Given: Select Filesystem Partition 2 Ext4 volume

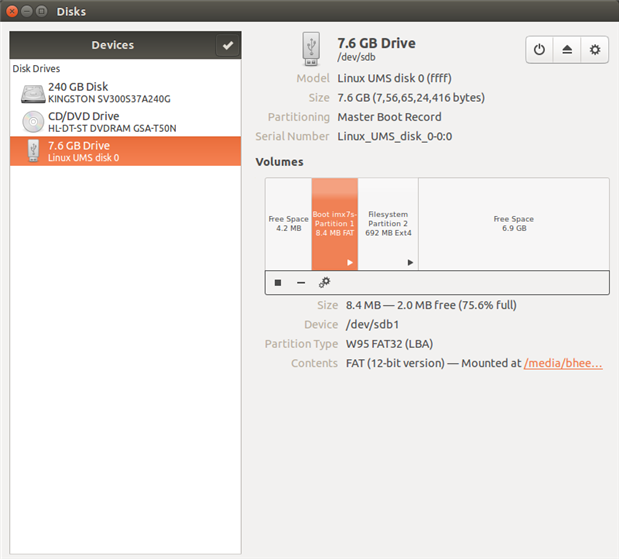Looking at the screenshot, I should pos(388,223).
